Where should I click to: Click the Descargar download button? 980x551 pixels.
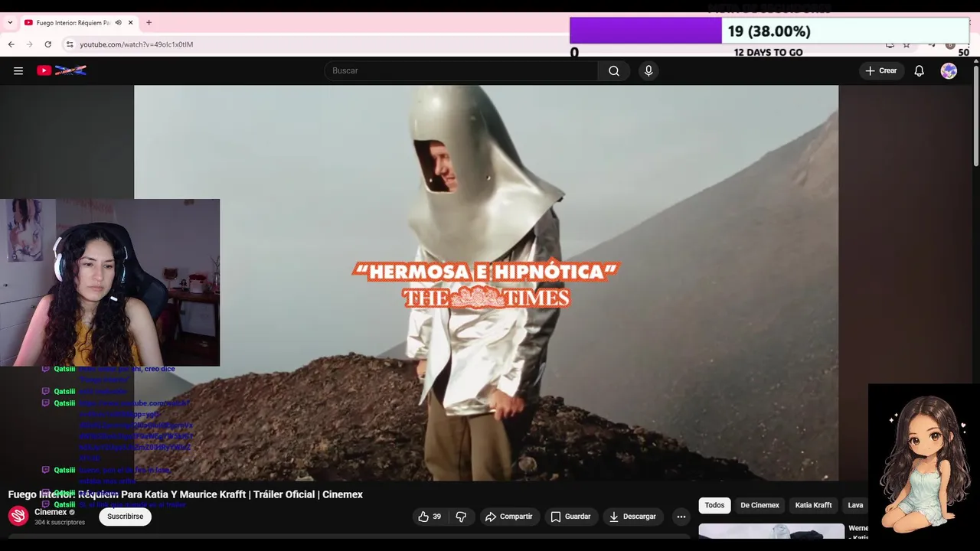[632, 517]
